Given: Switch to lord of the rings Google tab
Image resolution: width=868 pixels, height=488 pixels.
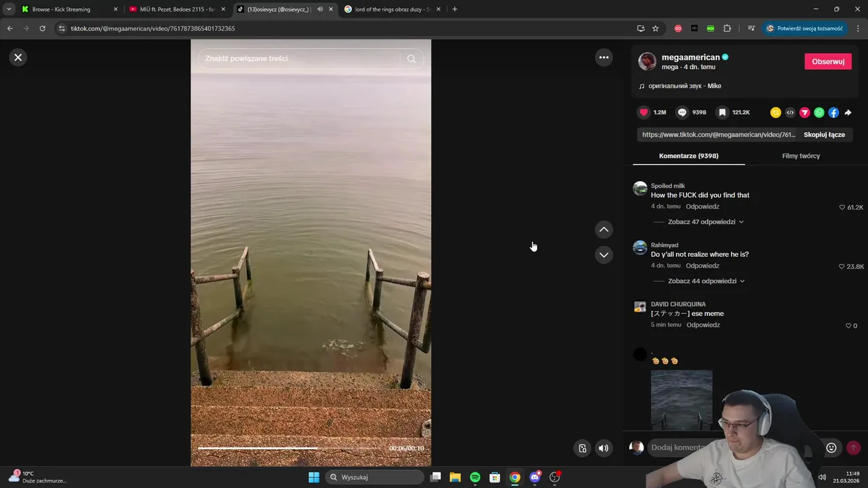Looking at the screenshot, I should coord(393,9).
